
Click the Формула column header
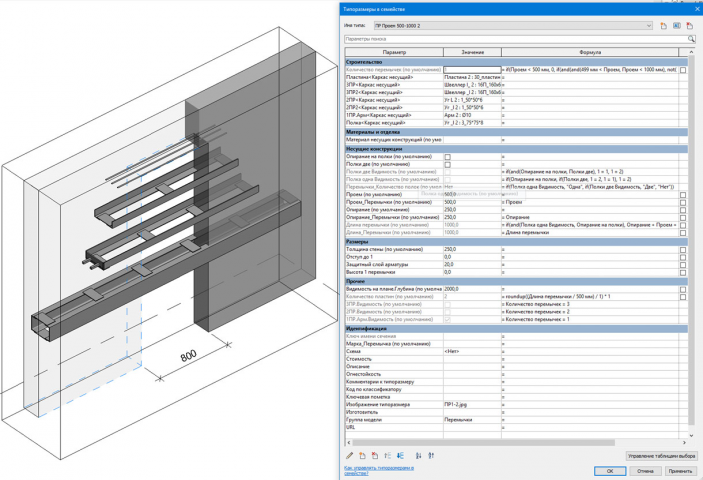click(590, 52)
